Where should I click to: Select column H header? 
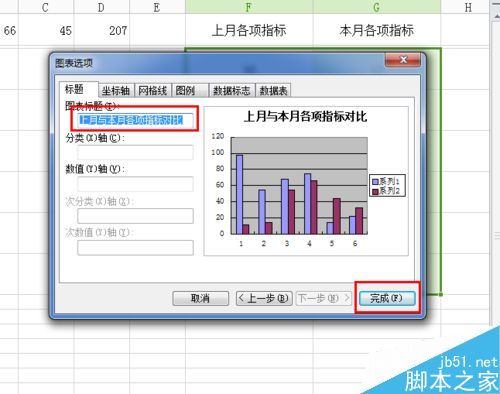point(465,7)
